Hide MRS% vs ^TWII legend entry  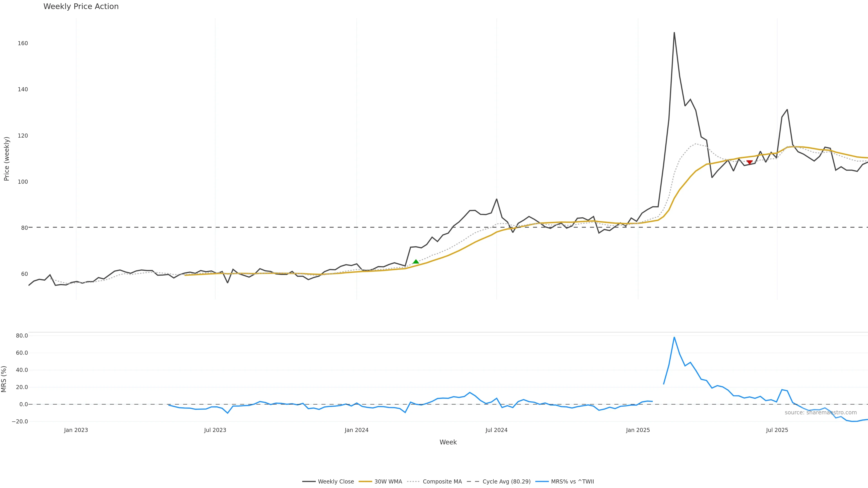tap(572, 482)
